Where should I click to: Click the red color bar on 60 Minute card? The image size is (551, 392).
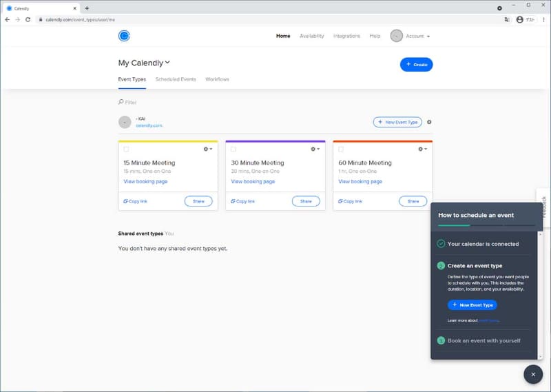pos(383,141)
